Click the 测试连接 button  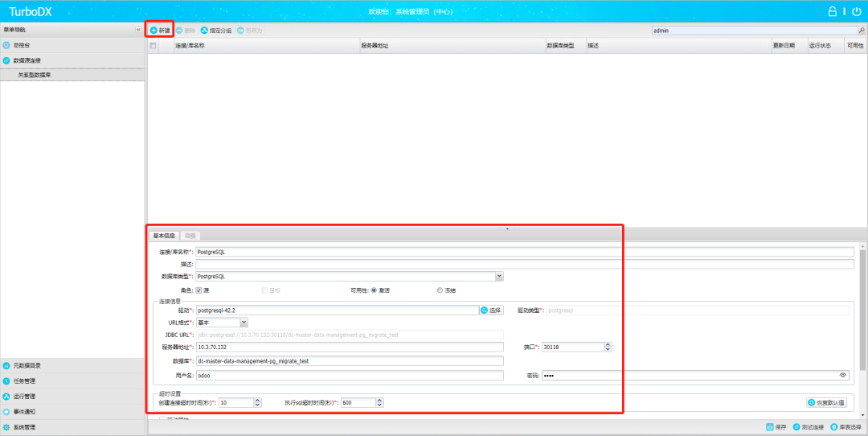point(809,427)
